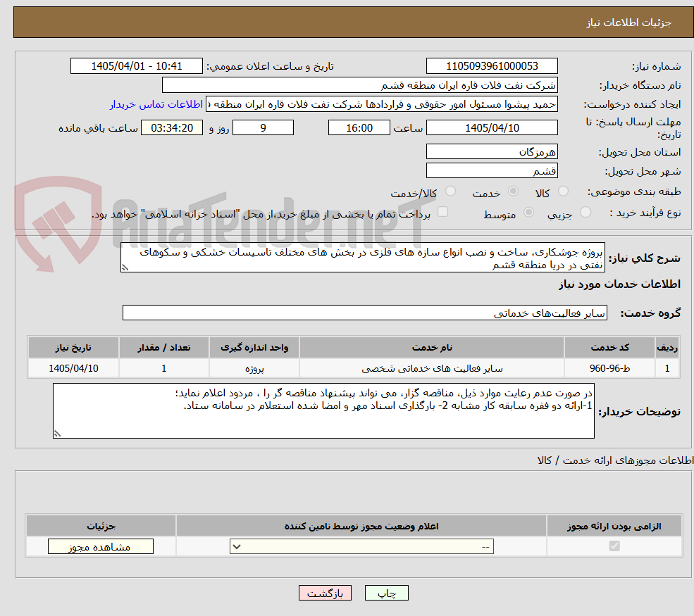Click the remaining days field showing 9
694x616 pixels.
pos(263,128)
